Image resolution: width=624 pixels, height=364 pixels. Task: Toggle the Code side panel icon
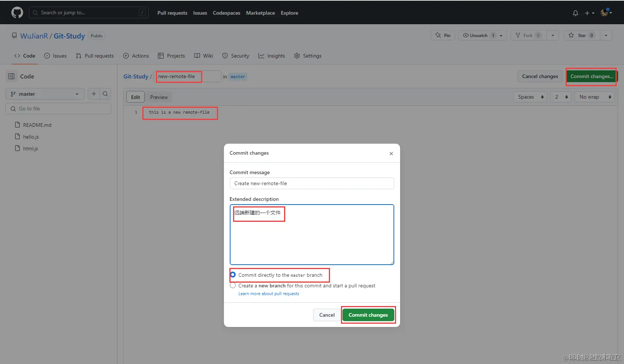pos(11,76)
